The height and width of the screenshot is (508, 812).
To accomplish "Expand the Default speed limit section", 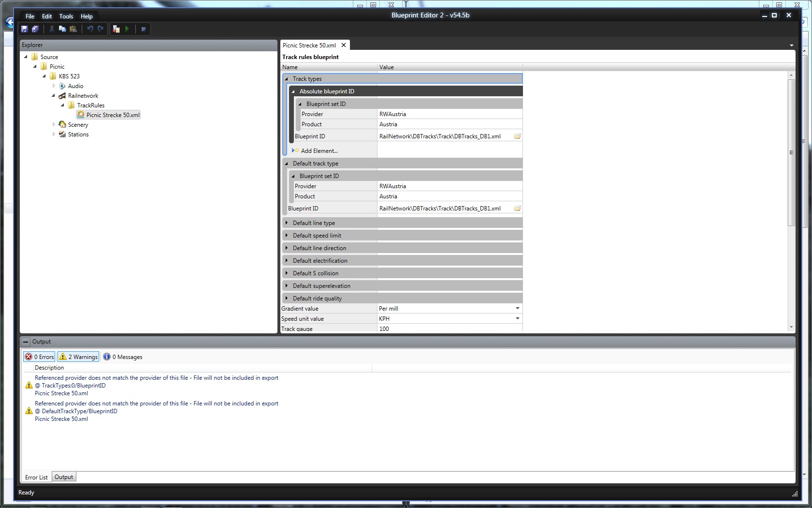I will [x=287, y=236].
